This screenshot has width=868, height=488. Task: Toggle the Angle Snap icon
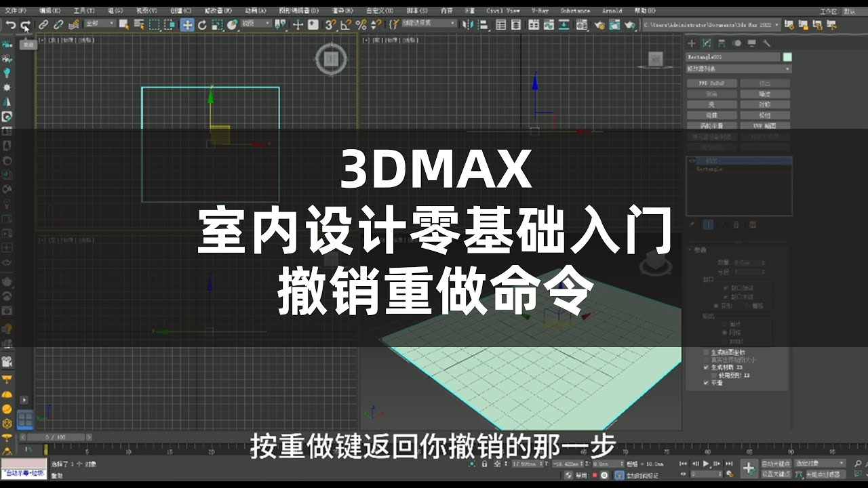click(346, 24)
